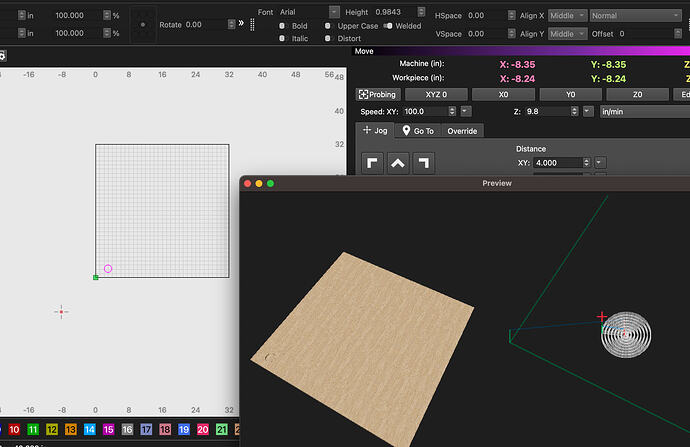
Task: Click the VSpace 0.00 field
Action: pyautogui.click(x=487, y=34)
